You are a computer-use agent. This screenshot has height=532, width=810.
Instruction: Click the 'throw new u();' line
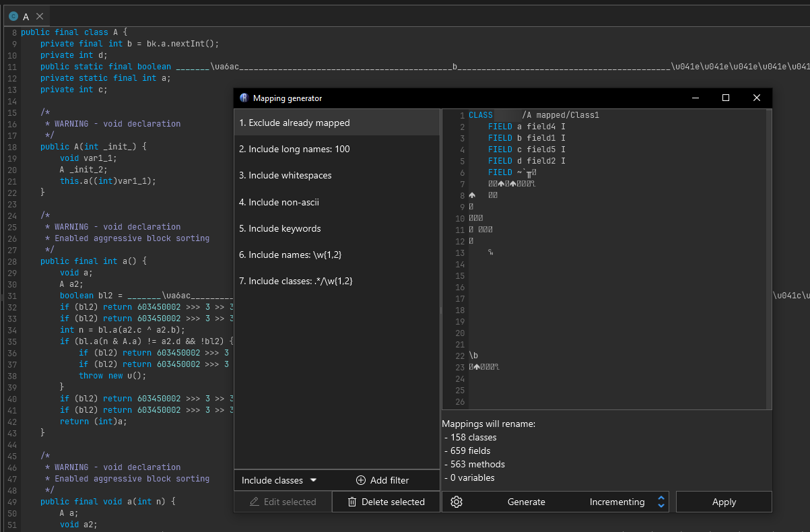tap(112, 376)
